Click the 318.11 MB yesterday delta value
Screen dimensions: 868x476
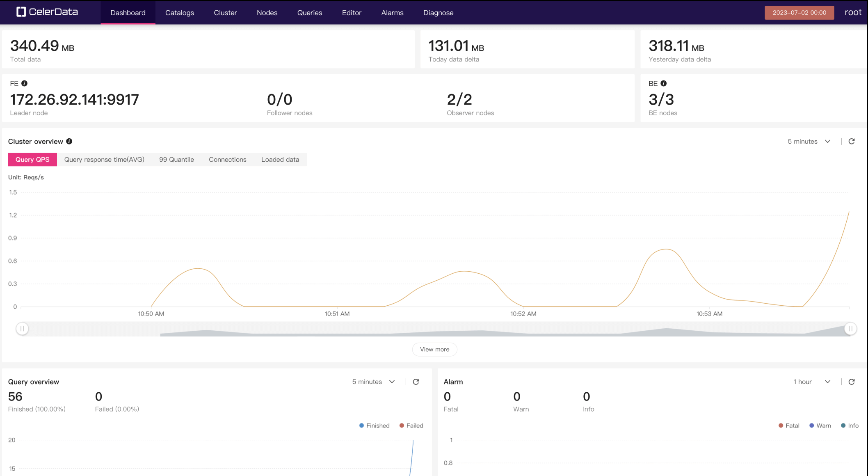tap(676, 46)
